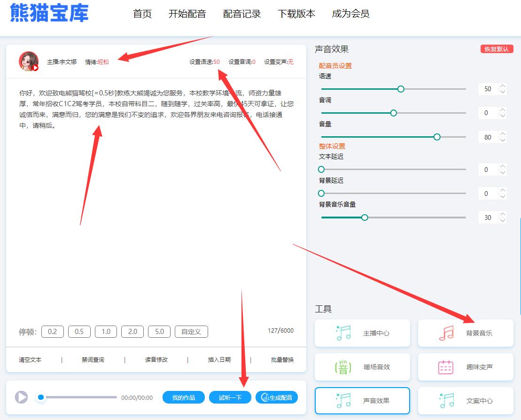
Task: Preview audio with 试听一下
Action: 230,397
